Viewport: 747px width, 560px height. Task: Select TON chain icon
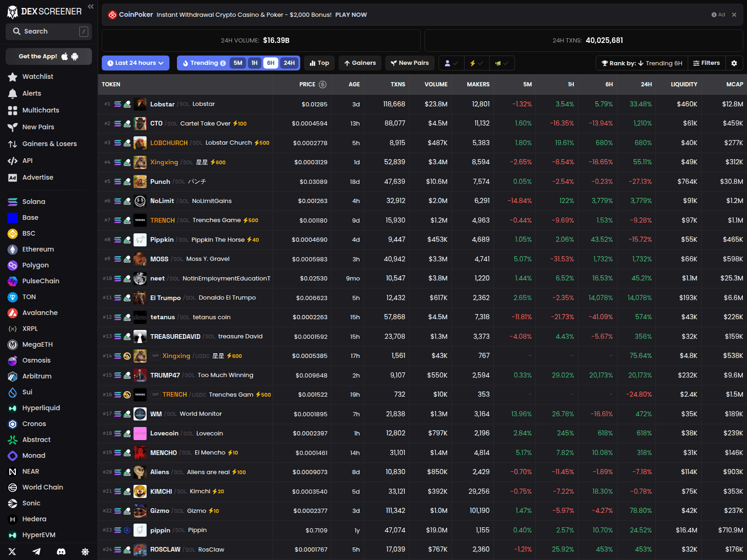click(x=13, y=297)
